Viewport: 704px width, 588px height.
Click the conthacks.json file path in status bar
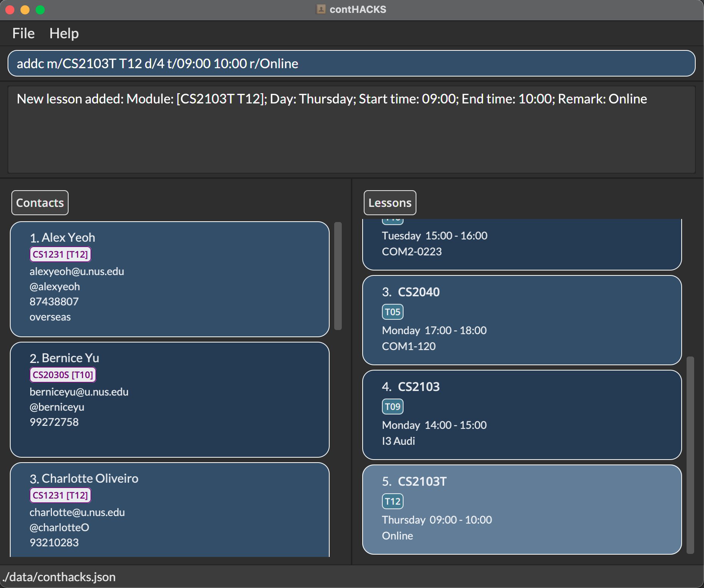click(x=59, y=577)
